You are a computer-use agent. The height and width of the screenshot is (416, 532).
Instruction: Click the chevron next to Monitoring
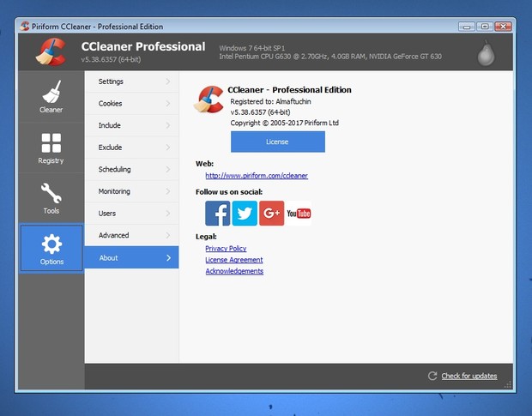pos(168,191)
